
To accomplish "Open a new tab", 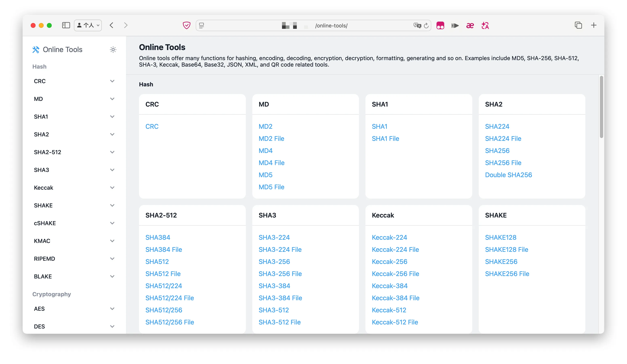I will point(594,25).
